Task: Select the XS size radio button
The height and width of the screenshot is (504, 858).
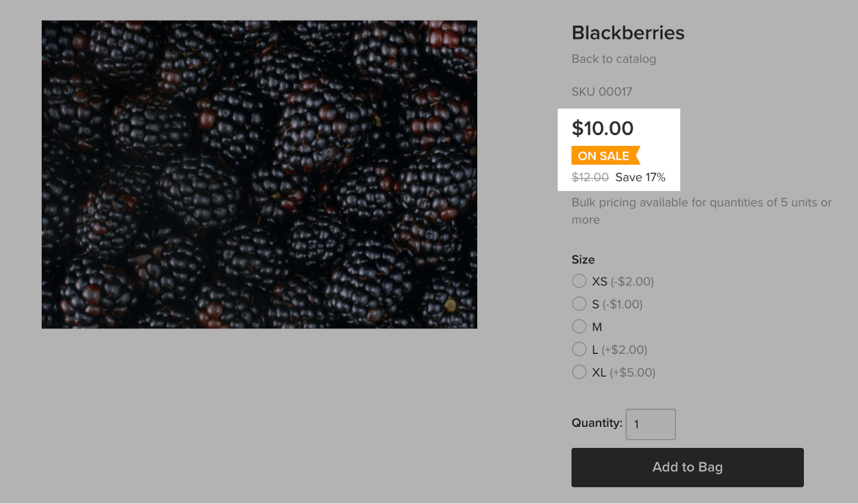Action: (x=579, y=281)
